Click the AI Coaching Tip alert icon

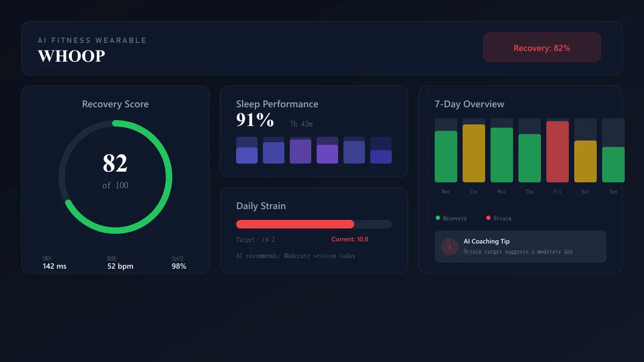click(449, 247)
